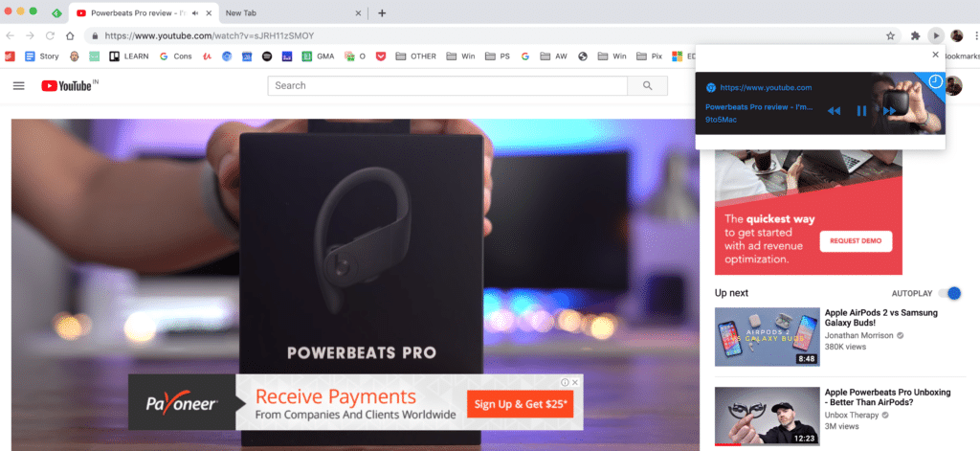Click 9to5Mac text in media popup

[x=721, y=120]
